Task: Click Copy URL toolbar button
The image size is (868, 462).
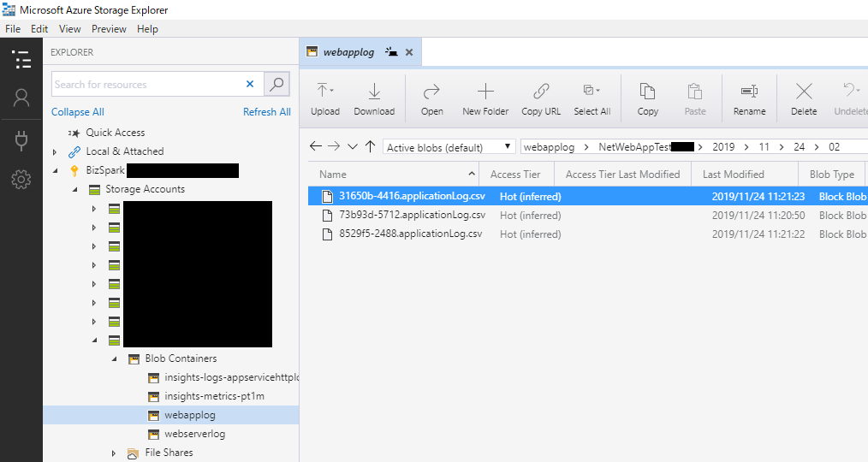Action: pos(541,99)
